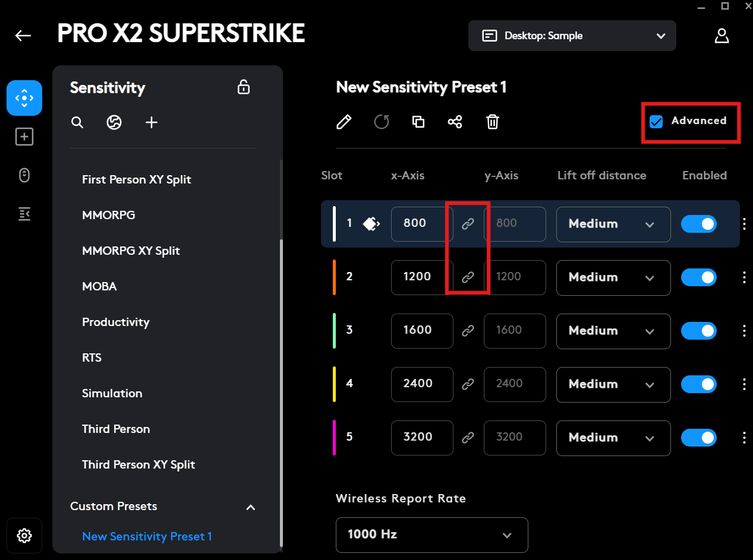Open New Sensitivity Preset 1 in list
Screen dimensions: 753x560
tap(147, 536)
